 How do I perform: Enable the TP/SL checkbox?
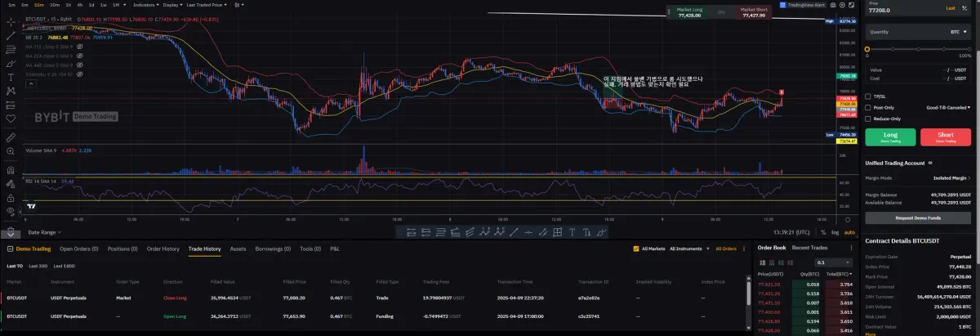(869, 96)
